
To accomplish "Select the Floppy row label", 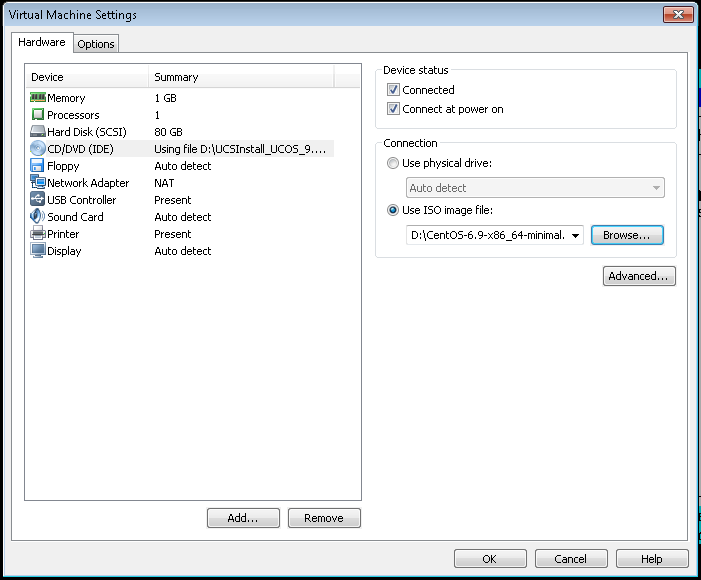I will click(63, 166).
